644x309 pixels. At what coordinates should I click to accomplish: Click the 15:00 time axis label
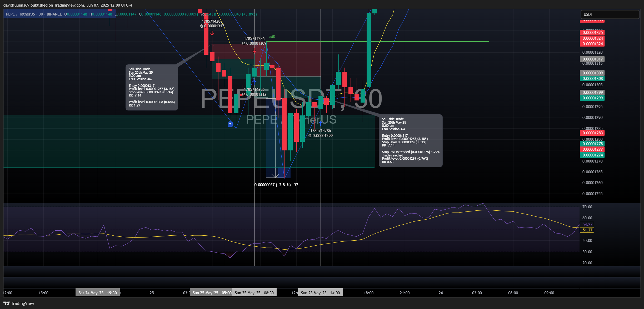coord(43,293)
